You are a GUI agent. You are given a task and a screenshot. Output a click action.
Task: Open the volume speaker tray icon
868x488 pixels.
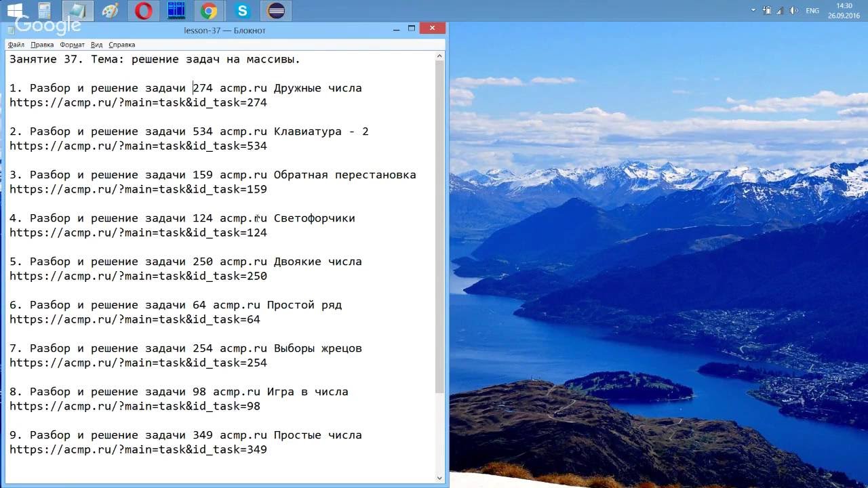coord(793,10)
